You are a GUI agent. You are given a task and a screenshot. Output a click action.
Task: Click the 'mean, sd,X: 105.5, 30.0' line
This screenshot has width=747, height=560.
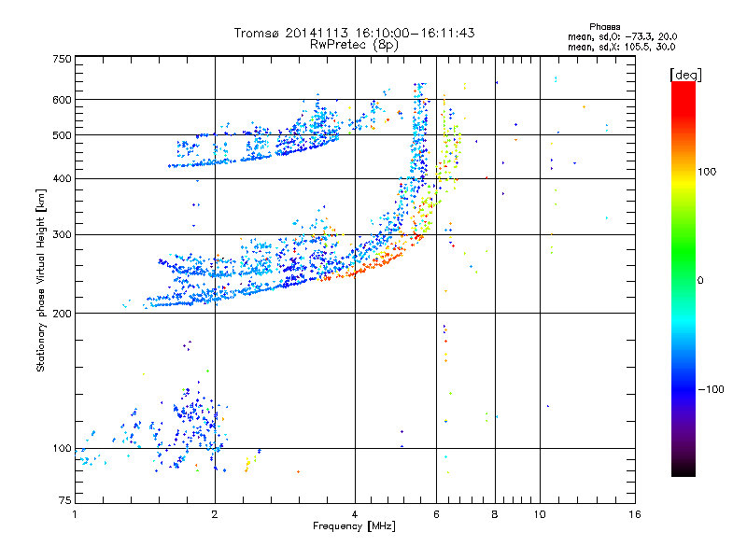(x=621, y=47)
